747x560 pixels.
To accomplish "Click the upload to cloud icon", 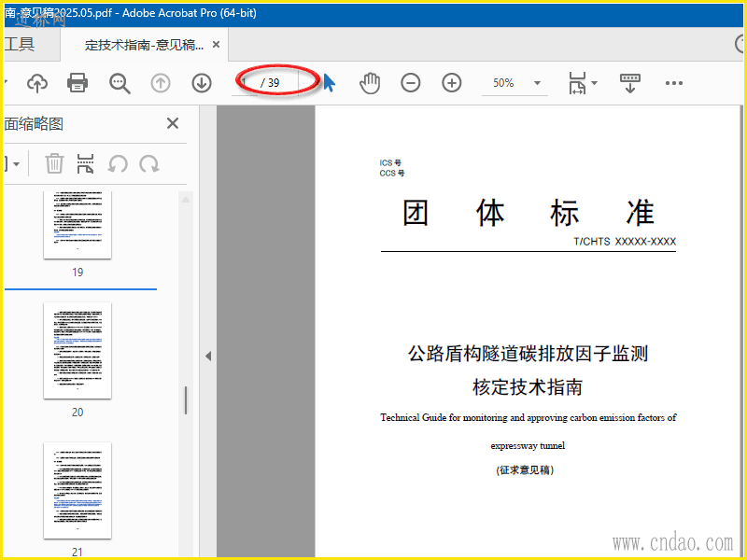I will [x=37, y=83].
